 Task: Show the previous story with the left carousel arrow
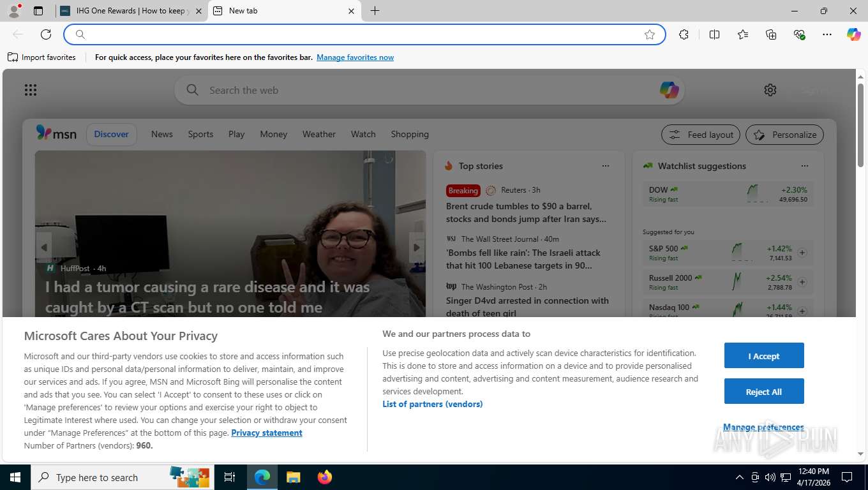pyautogui.click(x=43, y=248)
